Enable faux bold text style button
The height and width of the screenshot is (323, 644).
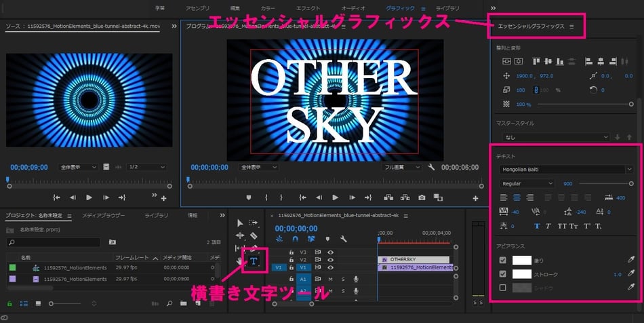(x=538, y=226)
